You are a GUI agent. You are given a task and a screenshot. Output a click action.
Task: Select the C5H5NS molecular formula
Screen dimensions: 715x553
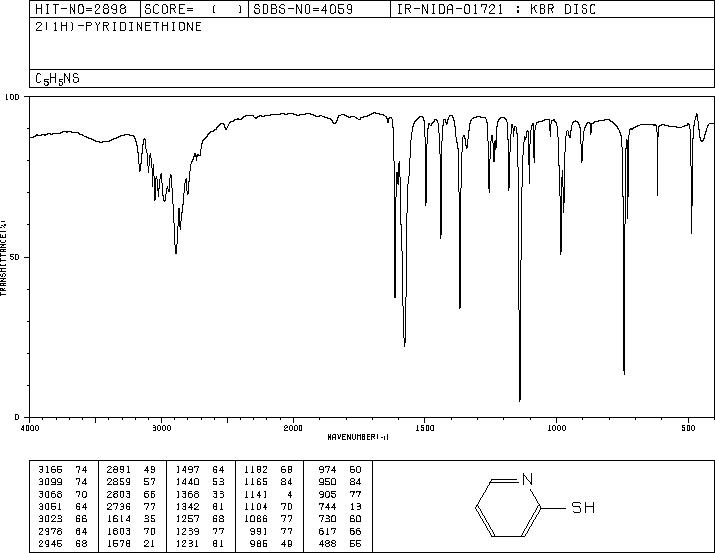(57, 79)
